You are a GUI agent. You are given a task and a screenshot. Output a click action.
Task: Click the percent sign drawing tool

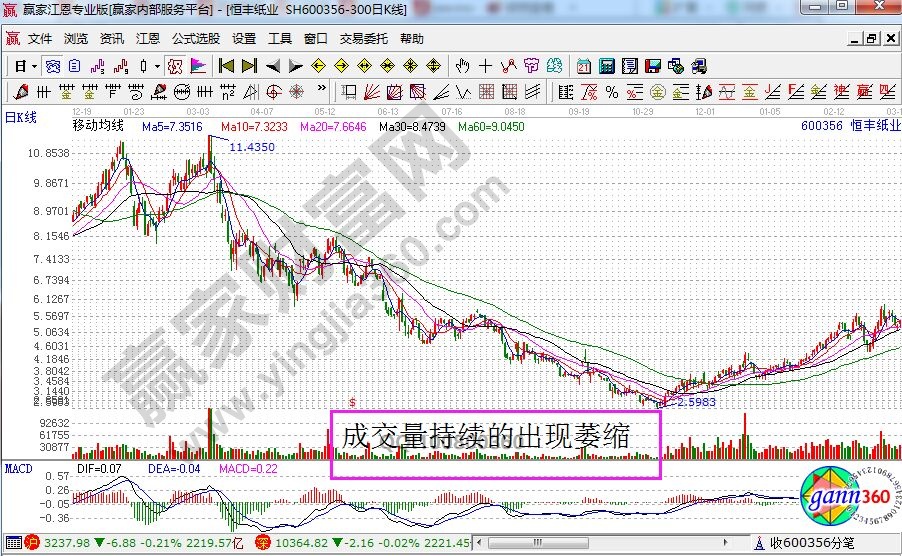coord(612,92)
